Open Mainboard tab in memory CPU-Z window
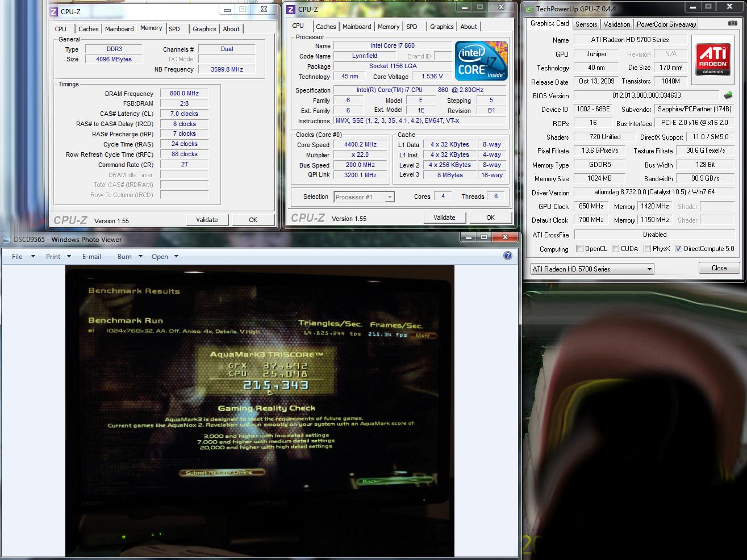Screen dimensions: 747x560 (x=119, y=29)
